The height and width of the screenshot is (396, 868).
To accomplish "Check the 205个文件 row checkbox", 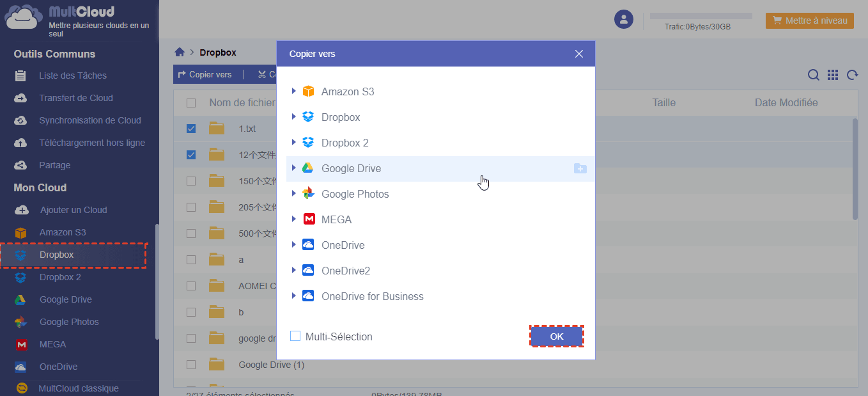I will 191,207.
